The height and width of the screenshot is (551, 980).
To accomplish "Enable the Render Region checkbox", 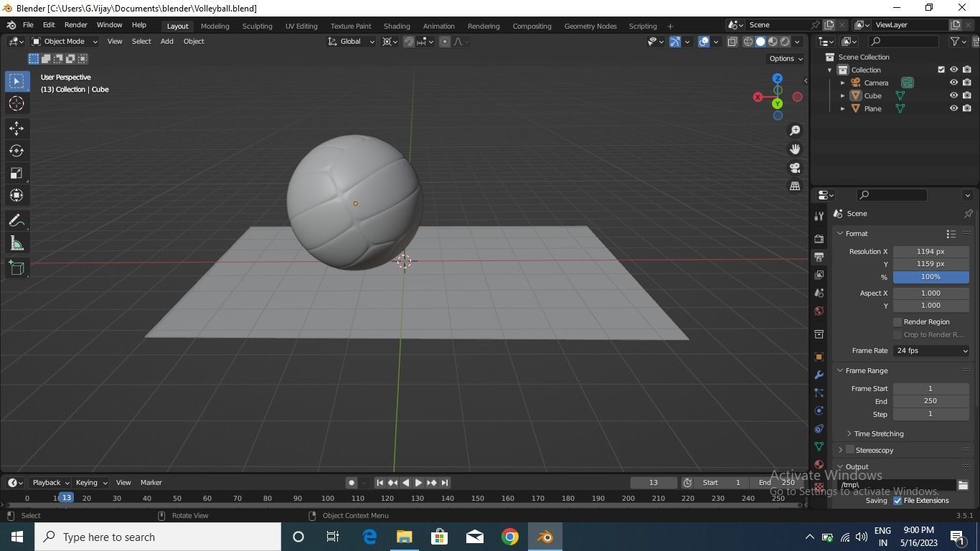I will point(897,322).
